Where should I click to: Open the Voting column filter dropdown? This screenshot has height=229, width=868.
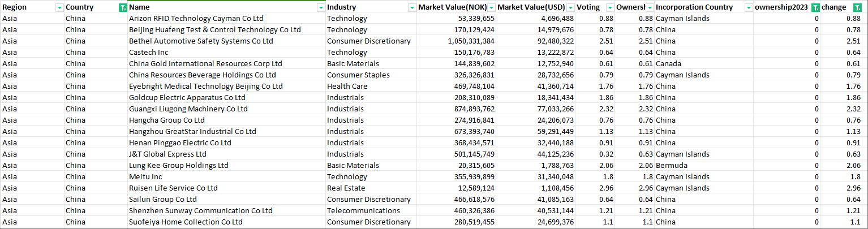pos(609,7)
